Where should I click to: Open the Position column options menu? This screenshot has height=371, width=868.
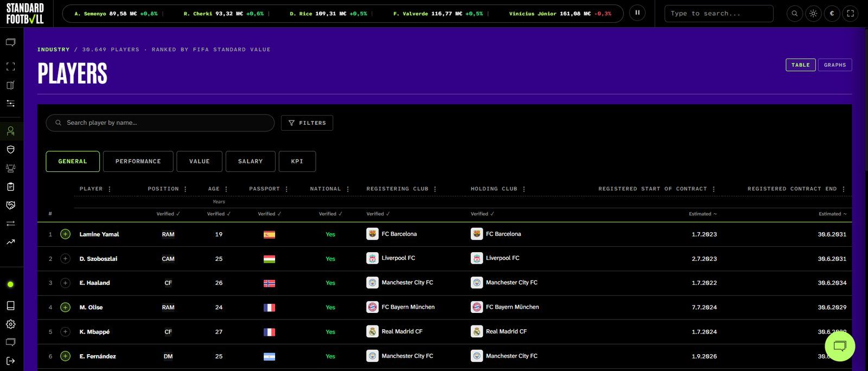[x=186, y=189]
